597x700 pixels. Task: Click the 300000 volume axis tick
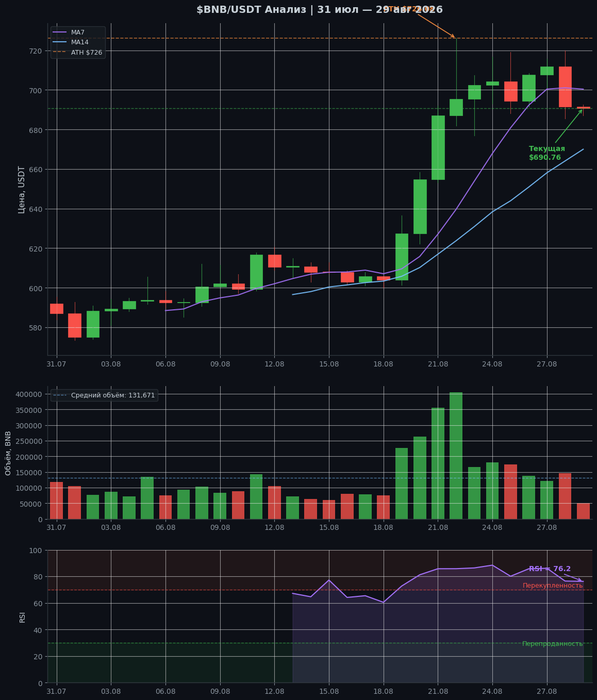coord(29,426)
